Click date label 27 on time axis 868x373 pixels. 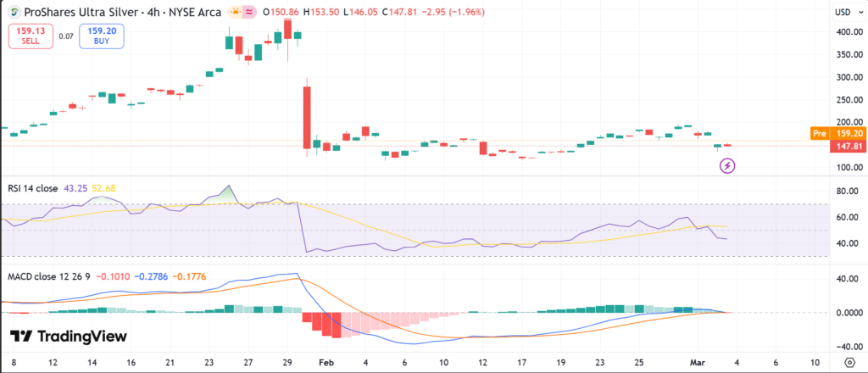click(248, 363)
